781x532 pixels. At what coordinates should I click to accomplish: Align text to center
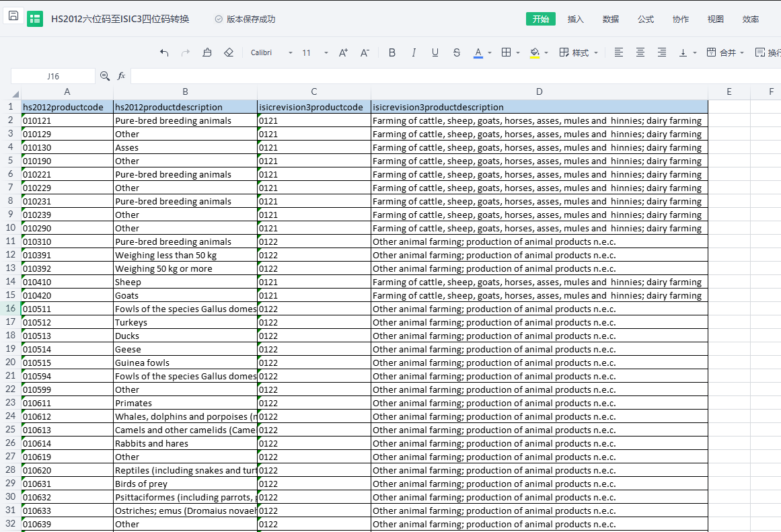click(x=640, y=52)
